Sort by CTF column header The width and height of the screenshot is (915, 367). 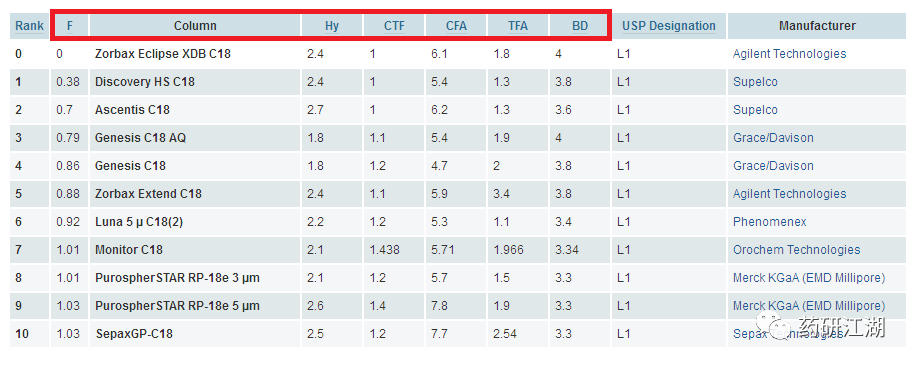click(394, 26)
